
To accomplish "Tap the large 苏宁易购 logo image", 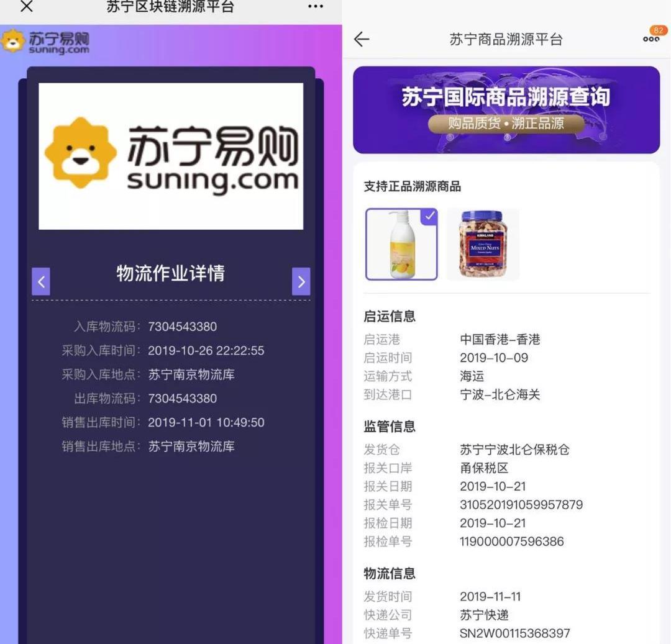I will [x=171, y=156].
